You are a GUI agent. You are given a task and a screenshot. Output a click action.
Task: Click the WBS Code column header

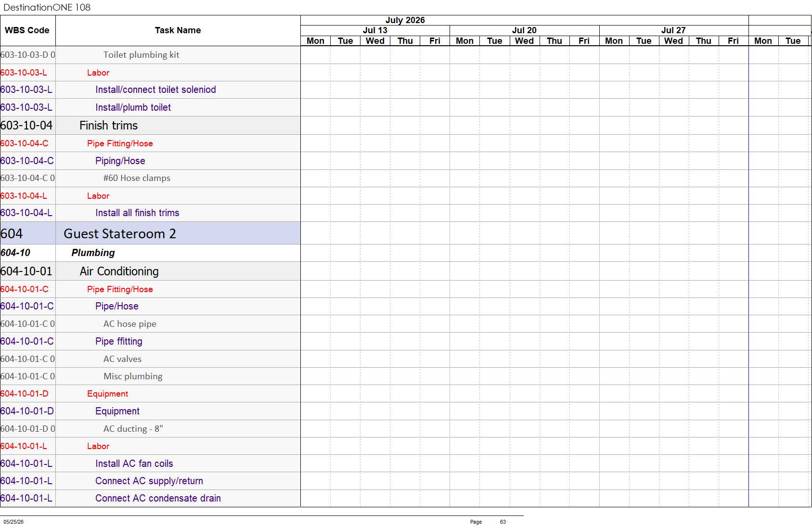pyautogui.click(x=27, y=30)
